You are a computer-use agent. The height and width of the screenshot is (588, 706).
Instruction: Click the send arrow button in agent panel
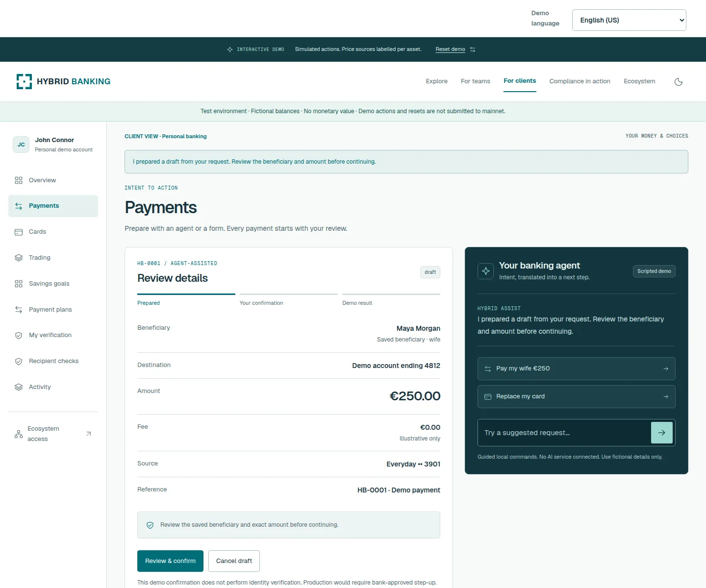pos(662,433)
